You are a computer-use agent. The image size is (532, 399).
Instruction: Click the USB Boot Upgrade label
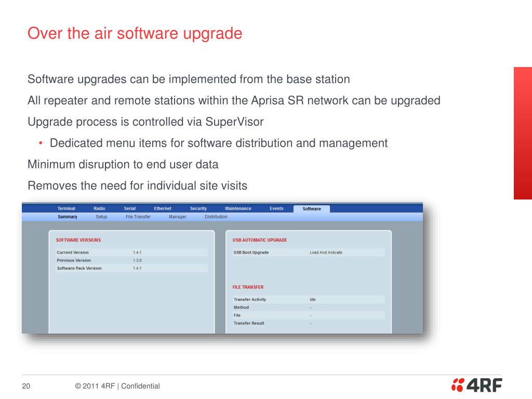click(251, 252)
